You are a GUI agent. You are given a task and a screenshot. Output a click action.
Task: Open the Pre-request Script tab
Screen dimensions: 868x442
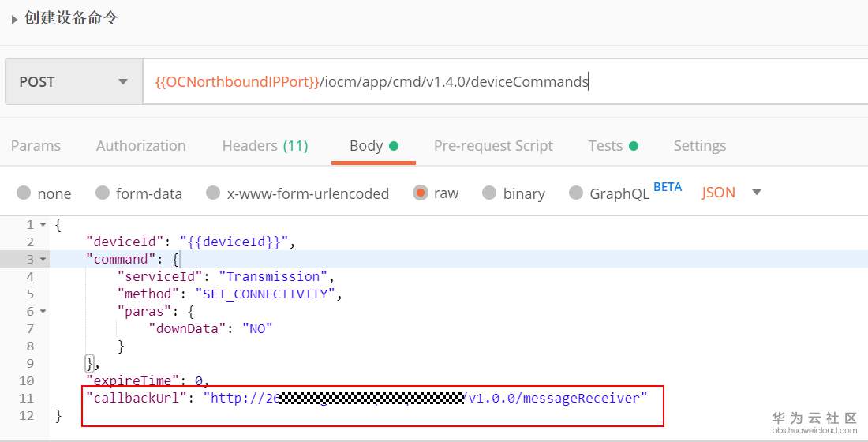pos(493,146)
